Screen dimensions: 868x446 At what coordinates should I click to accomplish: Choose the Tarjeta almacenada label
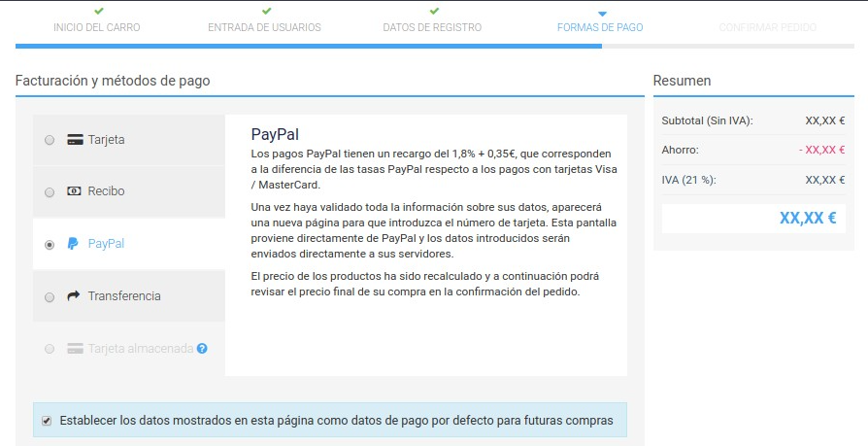(141, 349)
